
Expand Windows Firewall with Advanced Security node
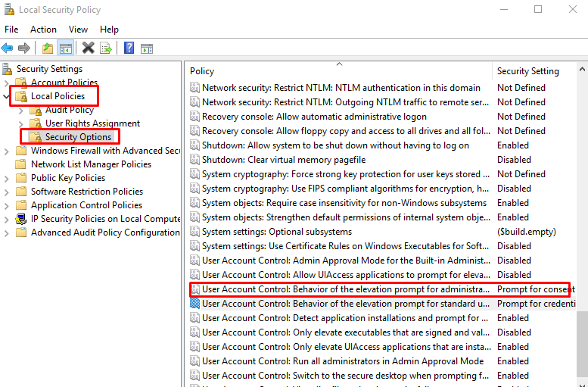6,151
